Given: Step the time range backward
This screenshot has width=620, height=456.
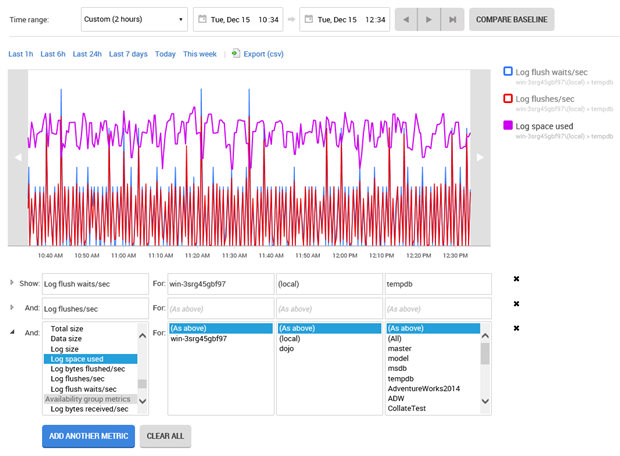Looking at the screenshot, I should (407, 19).
